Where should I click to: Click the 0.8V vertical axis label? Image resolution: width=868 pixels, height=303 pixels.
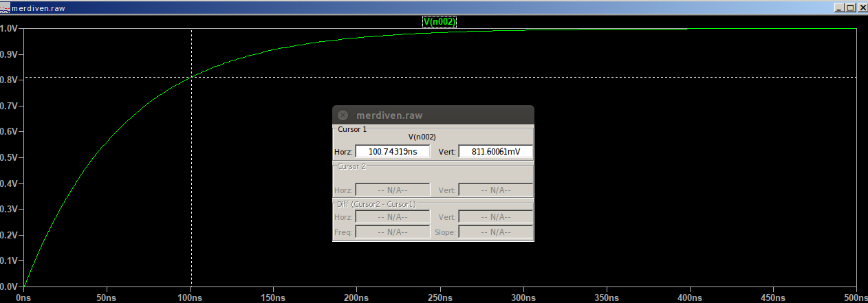point(8,80)
